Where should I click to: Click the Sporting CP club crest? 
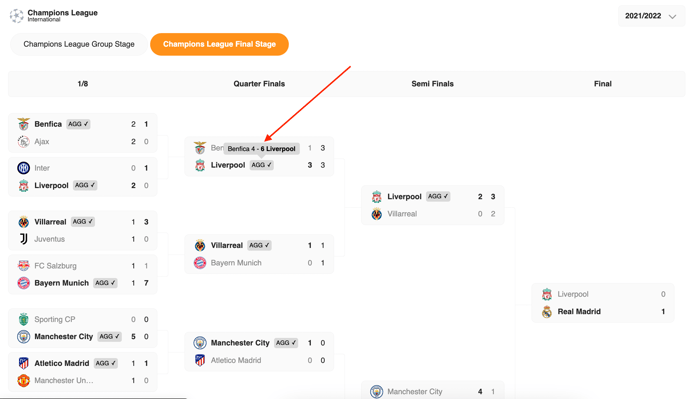point(23,319)
